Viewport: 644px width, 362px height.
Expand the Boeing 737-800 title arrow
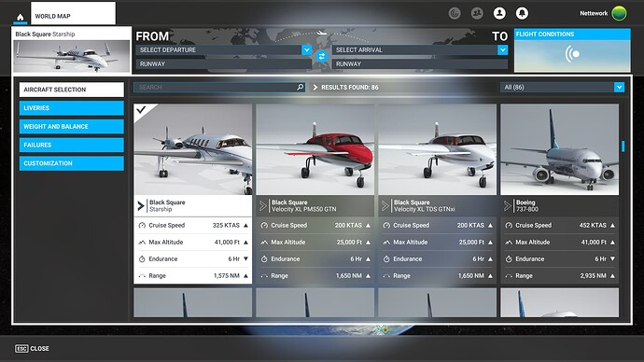click(507, 205)
